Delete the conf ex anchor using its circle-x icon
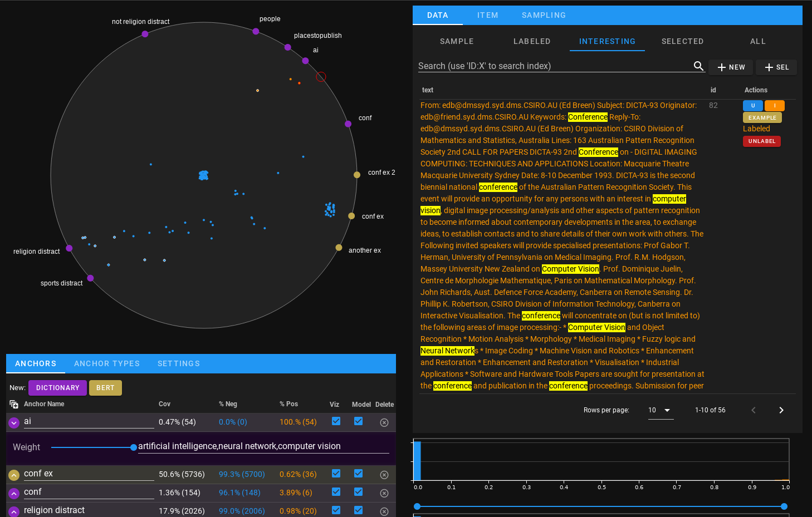Viewport: 812px width, 517px height. click(384, 474)
